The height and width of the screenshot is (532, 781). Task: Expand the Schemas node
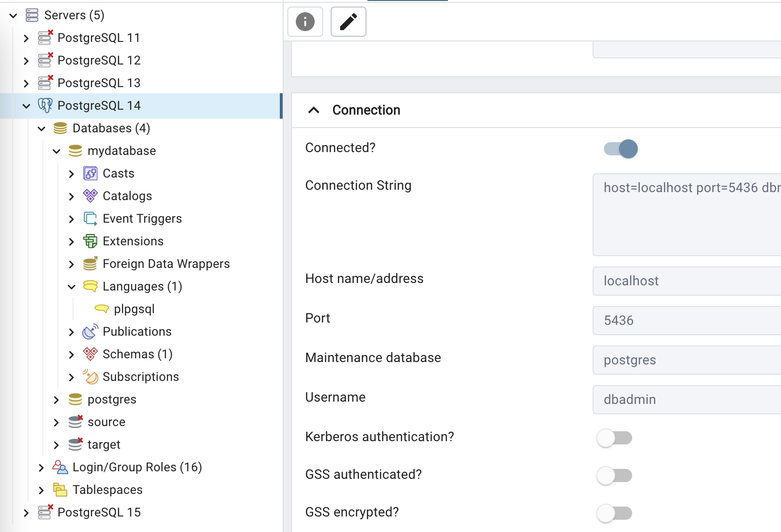[x=72, y=354]
